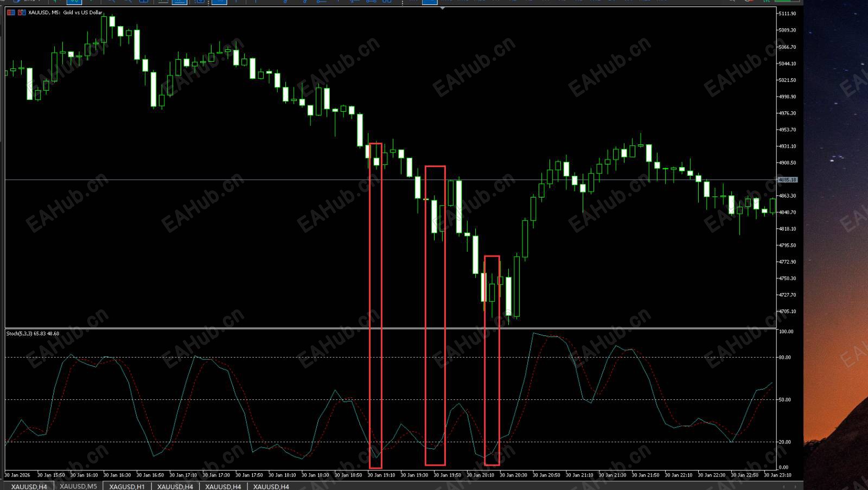Click the 30 Jan 19:10 time axis label
This screenshot has width=868, height=490.
(x=381, y=475)
